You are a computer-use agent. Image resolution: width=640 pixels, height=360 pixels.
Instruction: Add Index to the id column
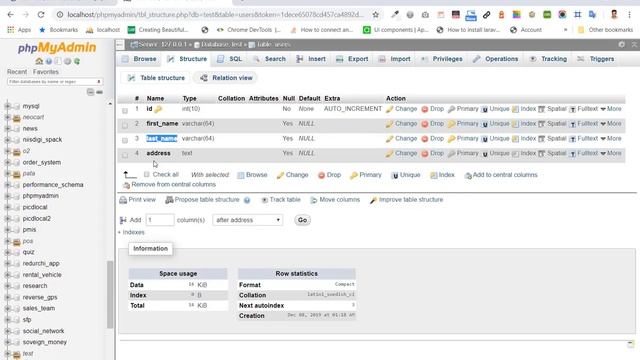pos(524,109)
